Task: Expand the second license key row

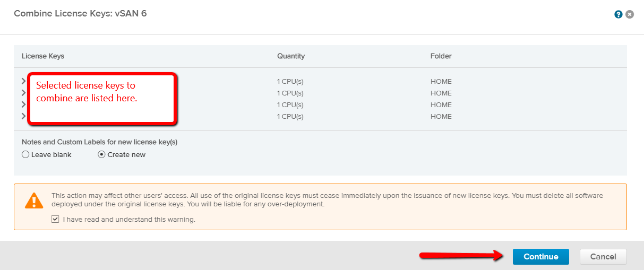Action: pyautogui.click(x=23, y=92)
